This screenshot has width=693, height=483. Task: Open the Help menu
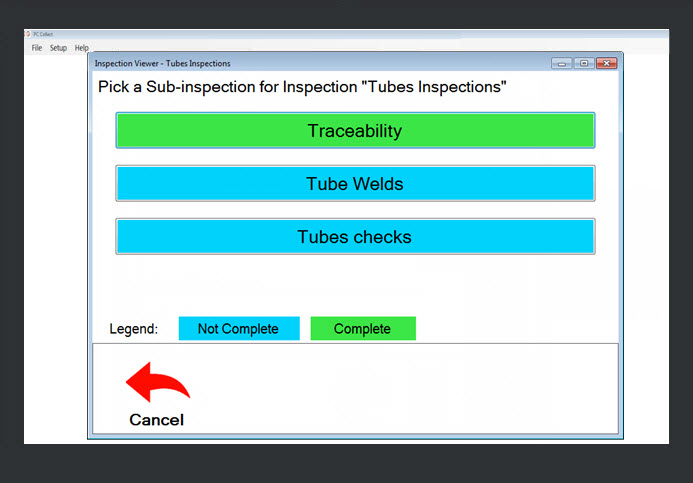click(x=82, y=48)
